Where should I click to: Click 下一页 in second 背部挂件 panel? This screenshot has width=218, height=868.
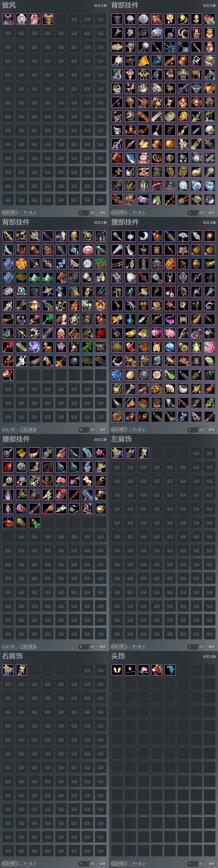28,430
